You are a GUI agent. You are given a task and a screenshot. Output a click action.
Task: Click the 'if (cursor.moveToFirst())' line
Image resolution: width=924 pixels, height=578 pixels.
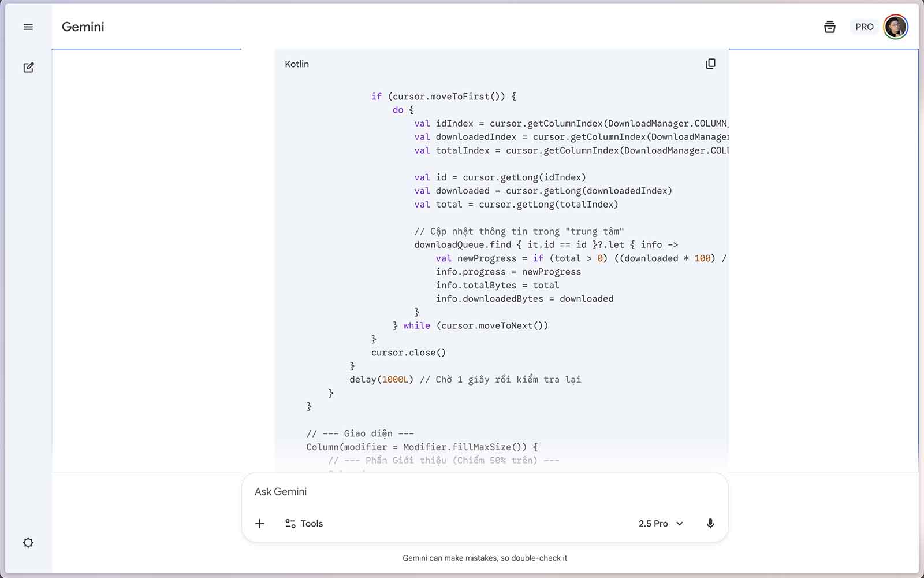[444, 97]
